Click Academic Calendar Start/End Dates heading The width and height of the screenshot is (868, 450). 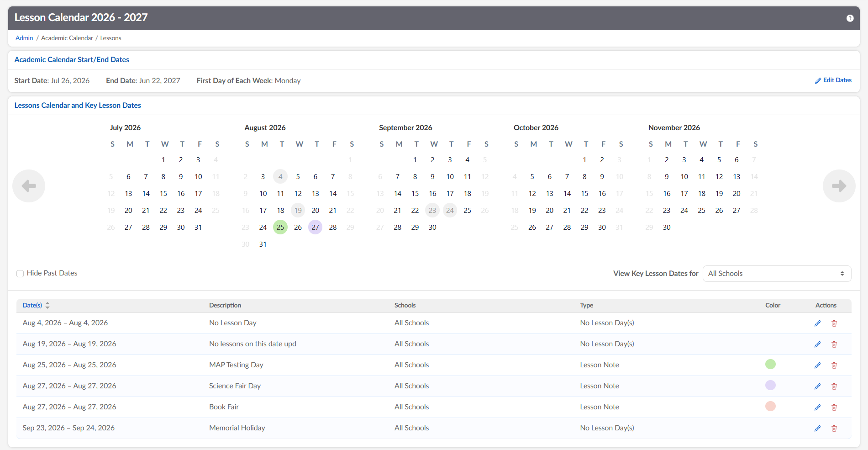tap(72, 59)
